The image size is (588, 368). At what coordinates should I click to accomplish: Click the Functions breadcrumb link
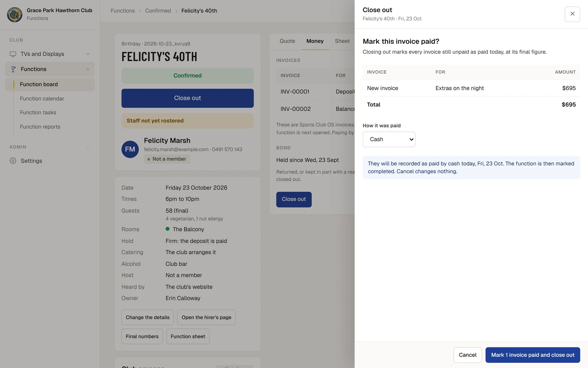point(123,11)
